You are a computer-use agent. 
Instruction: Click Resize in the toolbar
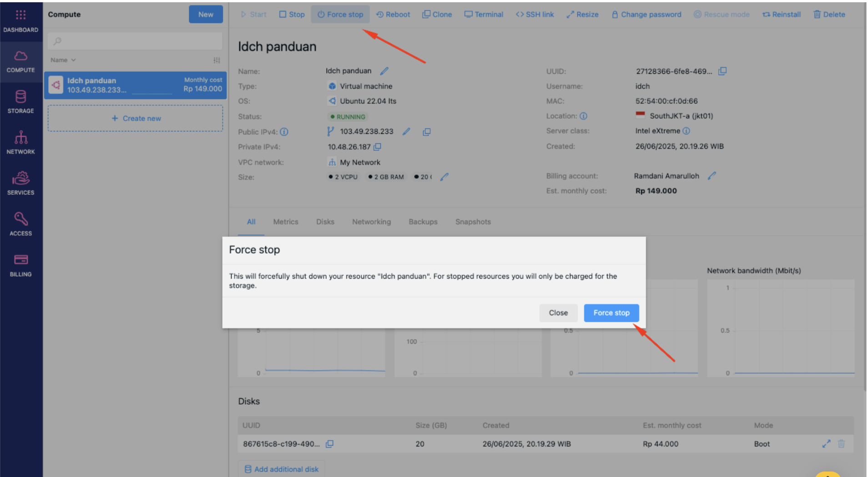click(x=582, y=15)
